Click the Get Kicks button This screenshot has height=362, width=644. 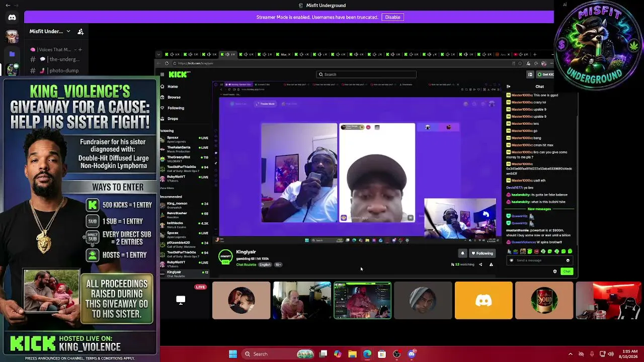click(x=545, y=74)
